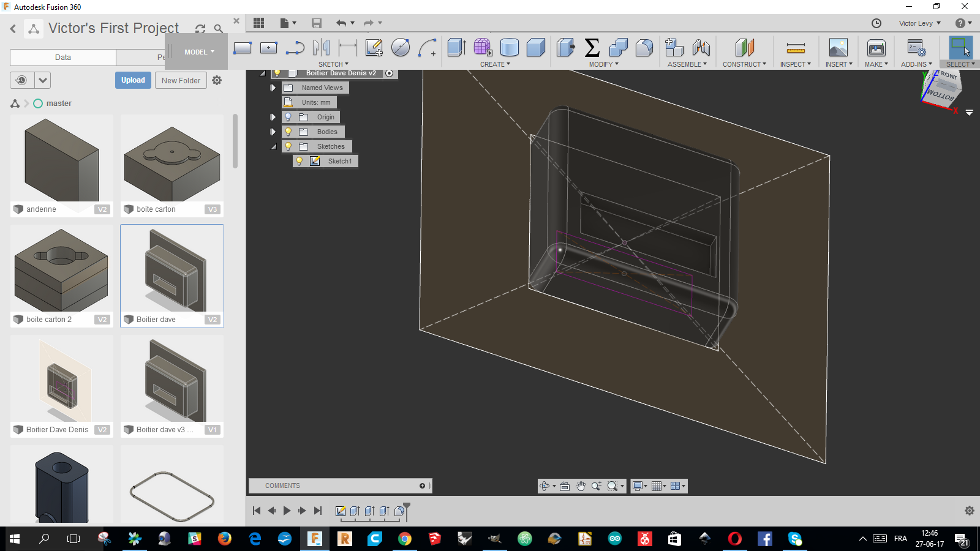Expand the Named Views node
Image resolution: width=980 pixels, height=551 pixels.
coord(273,88)
